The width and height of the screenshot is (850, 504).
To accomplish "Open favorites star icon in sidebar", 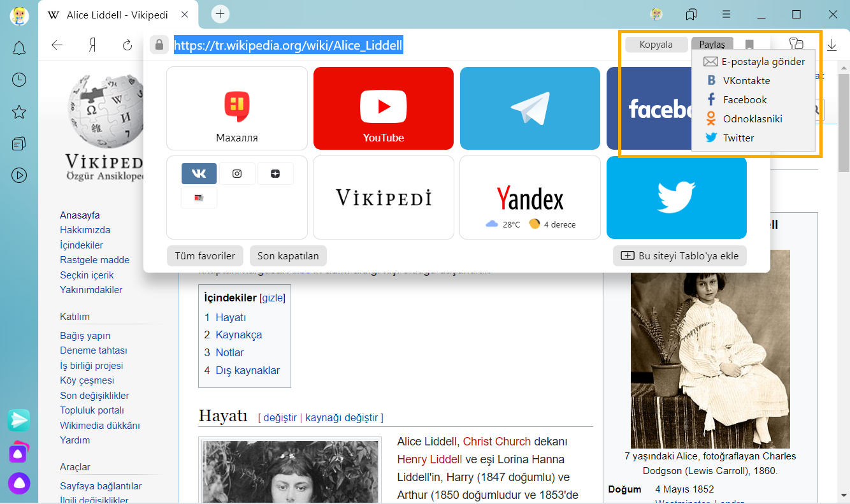I will point(19,112).
